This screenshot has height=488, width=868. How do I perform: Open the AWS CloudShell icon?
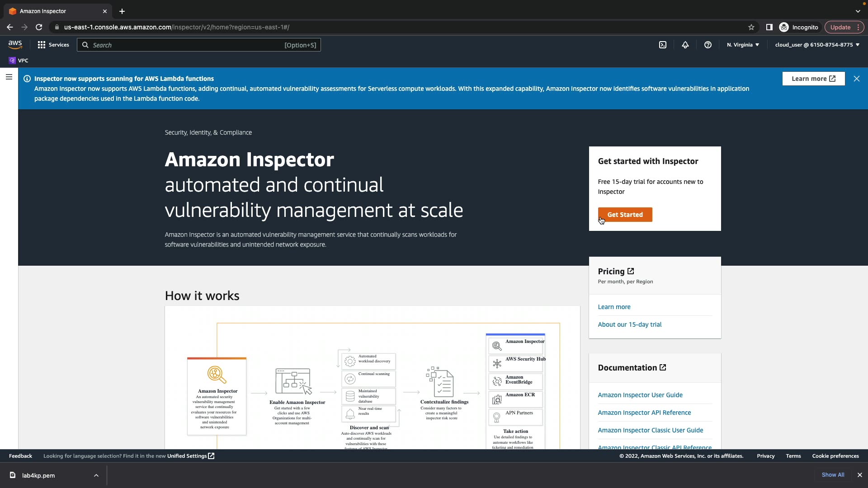[x=663, y=45]
